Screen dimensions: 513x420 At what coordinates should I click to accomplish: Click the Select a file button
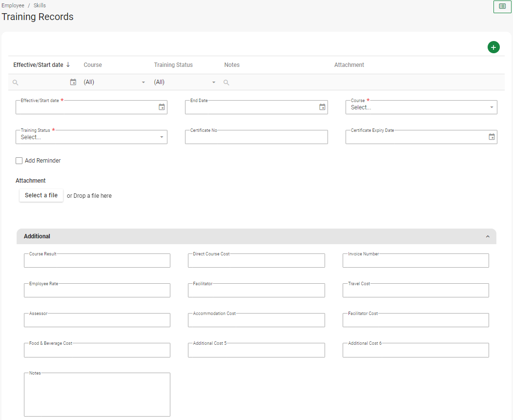click(41, 195)
